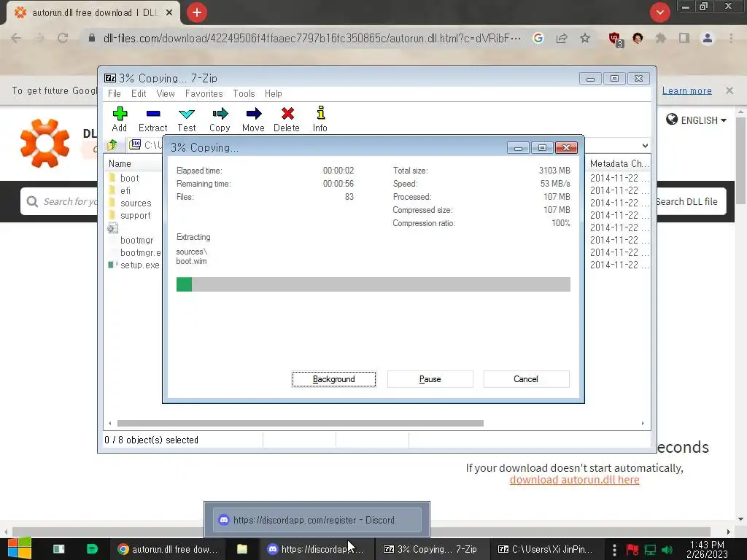This screenshot has width=747, height=560.
Task: Pause the copying operation
Action: pos(430,379)
